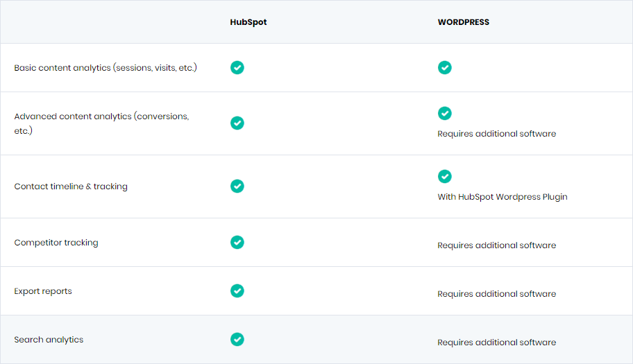Click the Search analytics row label
Screen dimensions: 633x364
coord(49,340)
